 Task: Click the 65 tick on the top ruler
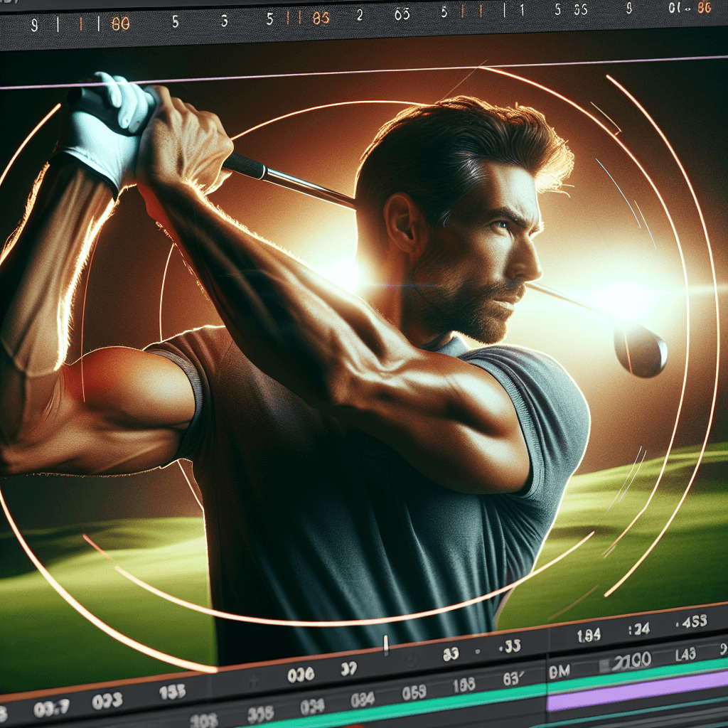402,15
